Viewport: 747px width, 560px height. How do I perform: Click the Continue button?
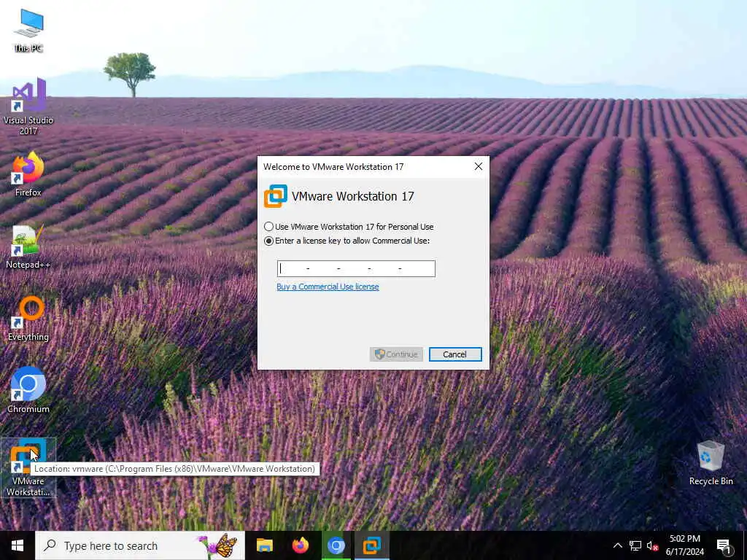(x=396, y=354)
